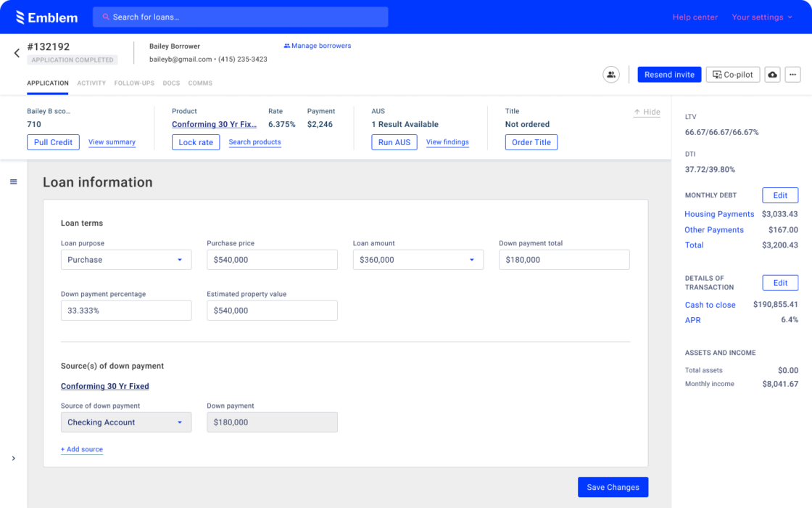Open the more options ellipsis menu
812x508 pixels.
coord(792,74)
